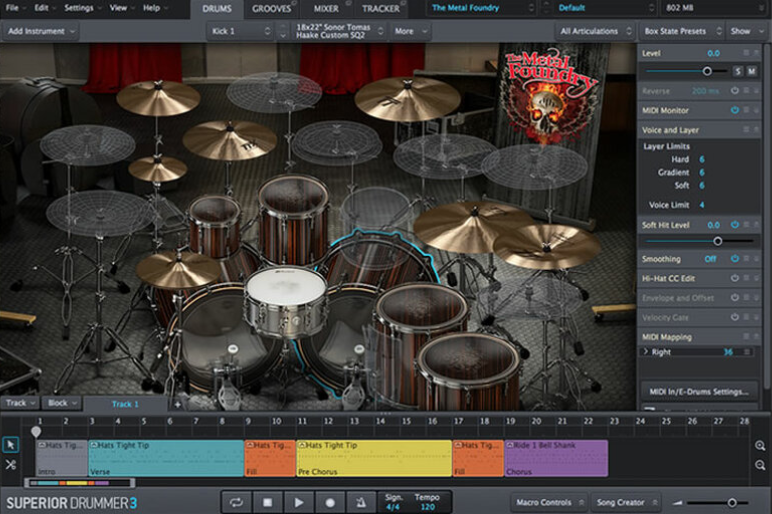The image size is (772, 514).
Task: Select the Track 1 tab
Action: [x=125, y=404]
